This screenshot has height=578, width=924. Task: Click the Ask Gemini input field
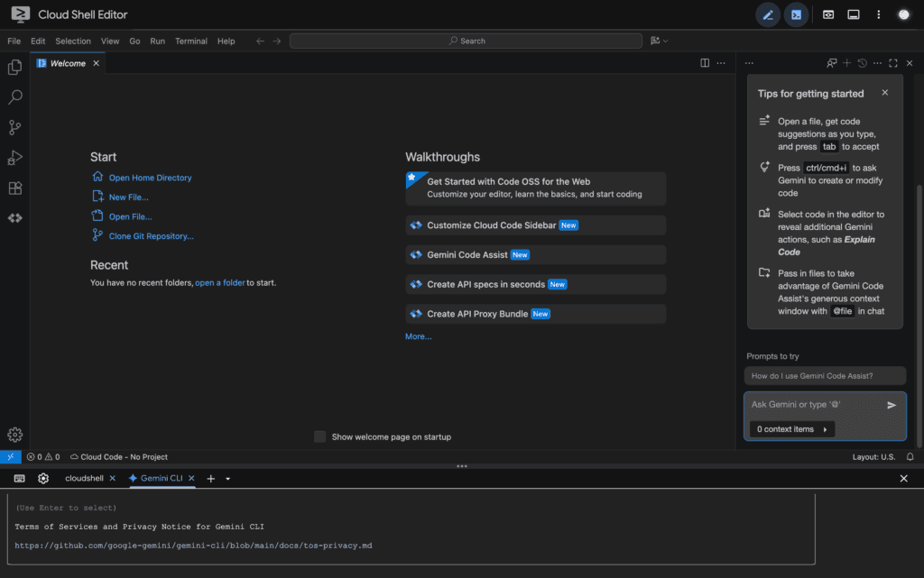pyautogui.click(x=812, y=405)
